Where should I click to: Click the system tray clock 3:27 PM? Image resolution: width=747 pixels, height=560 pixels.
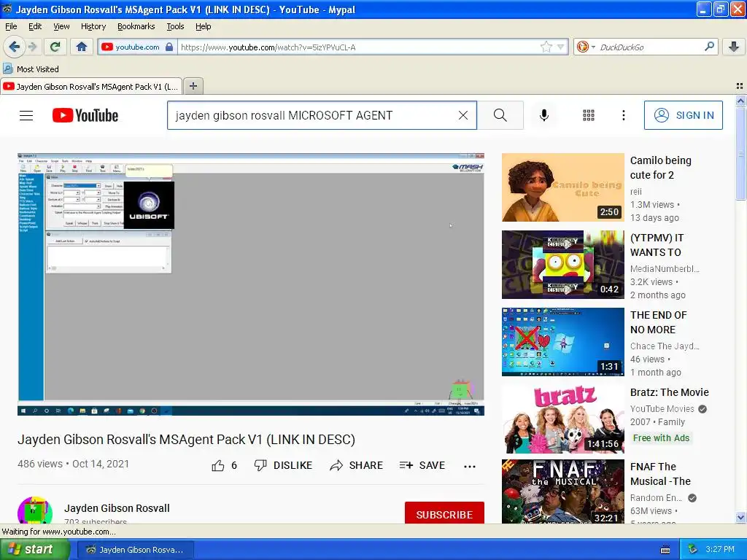(x=720, y=549)
